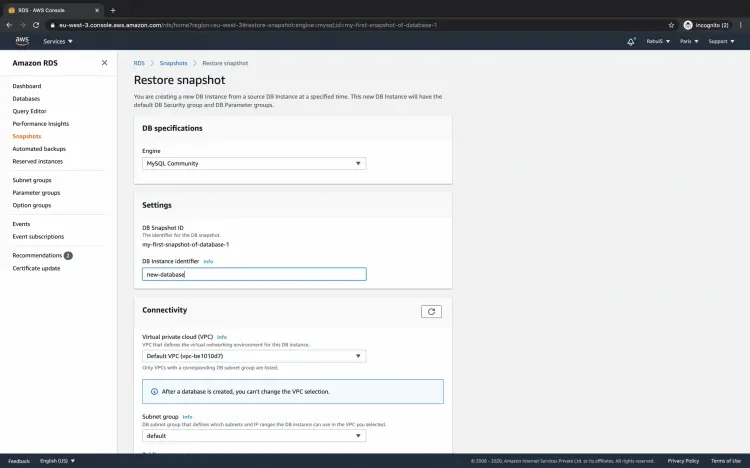Open the notifications bell icon

click(631, 42)
